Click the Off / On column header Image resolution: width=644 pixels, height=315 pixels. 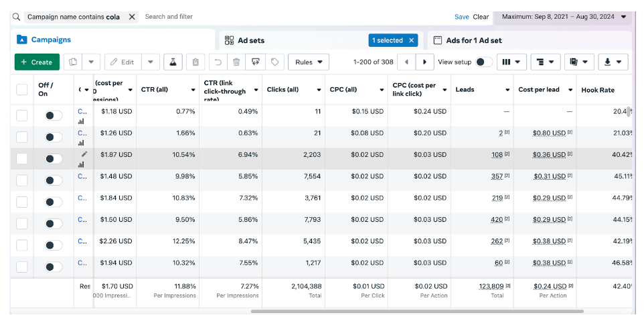tap(46, 90)
